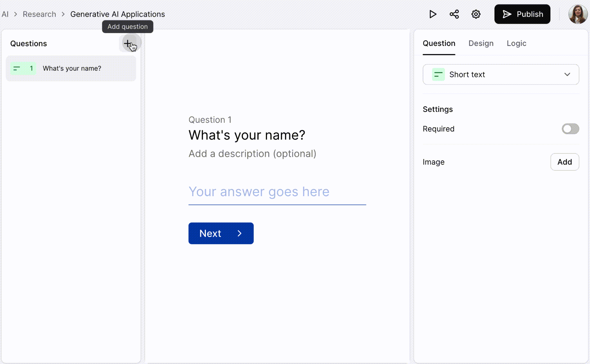Enable the Required toggle
This screenshot has height=364, width=590.
(x=570, y=129)
